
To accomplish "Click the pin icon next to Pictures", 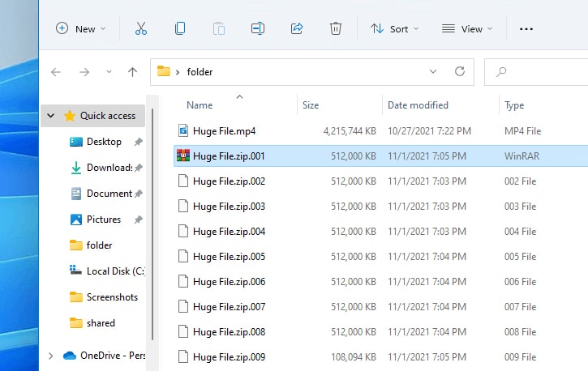I will point(139,220).
